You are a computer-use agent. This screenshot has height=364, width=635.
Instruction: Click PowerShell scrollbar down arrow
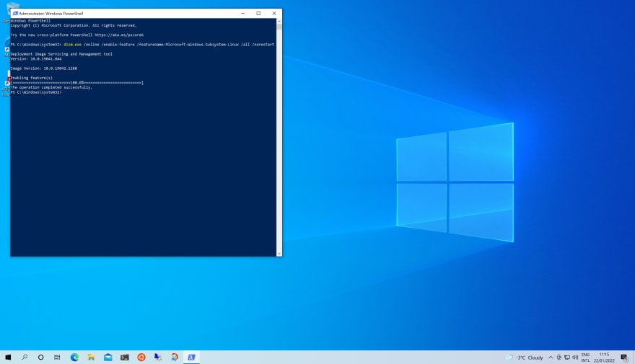[279, 254]
